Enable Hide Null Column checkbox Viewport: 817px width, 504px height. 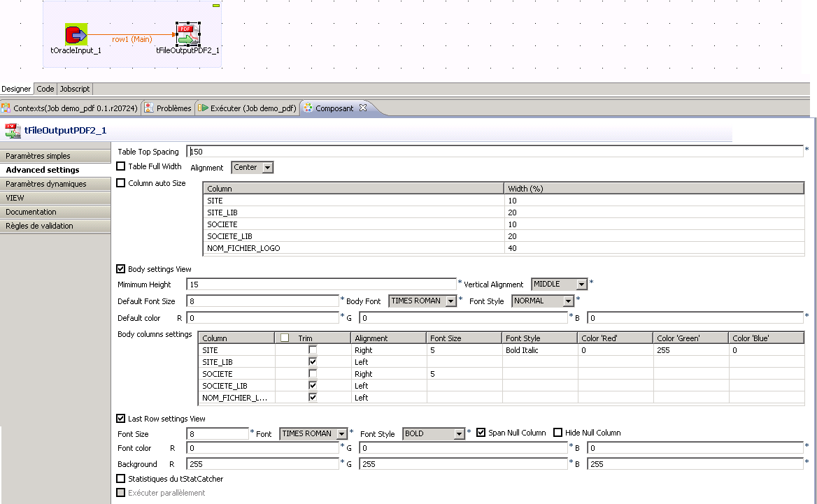tap(558, 432)
